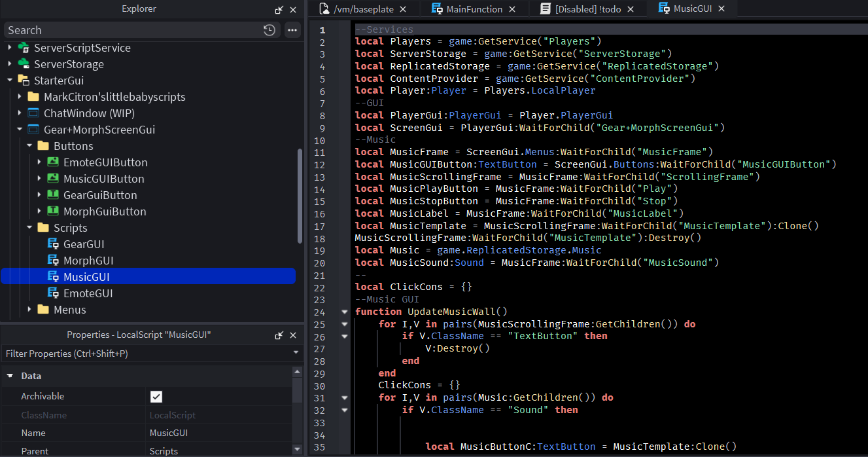The height and width of the screenshot is (457, 868).
Task: Click the EmoteGUIButton image button icon
Action: [54, 162]
